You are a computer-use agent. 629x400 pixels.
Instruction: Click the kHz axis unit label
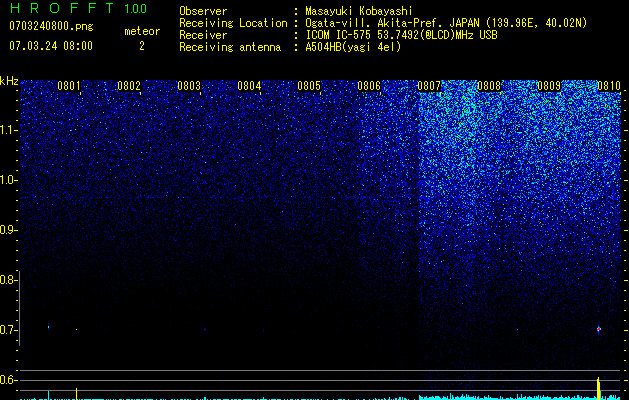coord(9,81)
